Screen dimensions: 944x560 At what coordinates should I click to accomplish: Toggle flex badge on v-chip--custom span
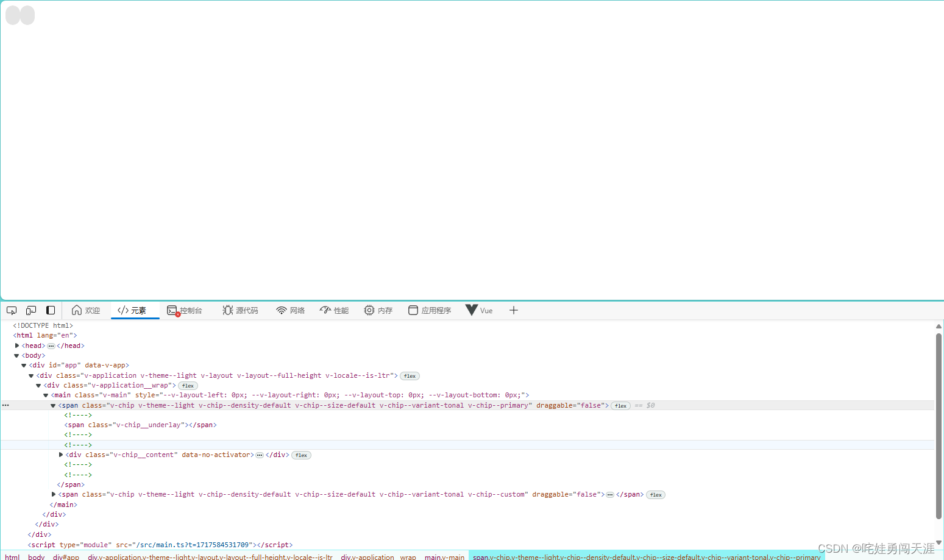656,495
